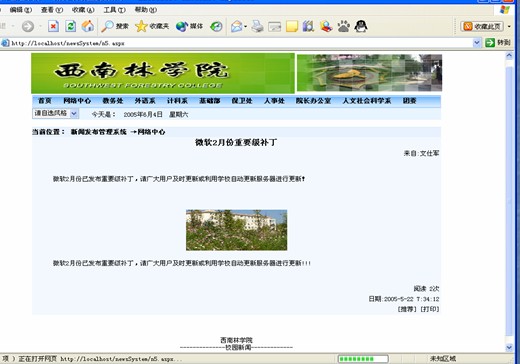
Task: Open the 工具(T) menu
Action: 114,10
